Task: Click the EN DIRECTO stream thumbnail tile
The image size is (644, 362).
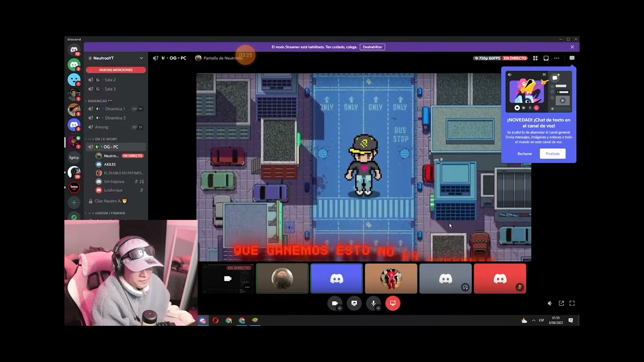Action: coord(227,279)
